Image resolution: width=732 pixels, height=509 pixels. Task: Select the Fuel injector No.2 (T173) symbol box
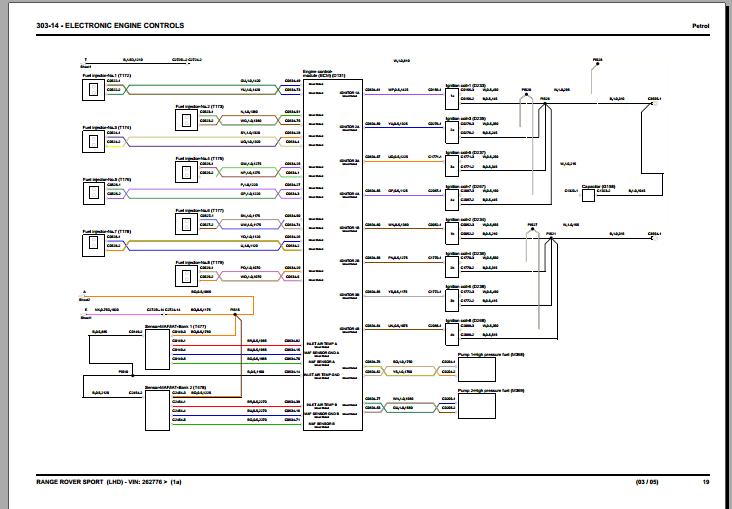186,120
